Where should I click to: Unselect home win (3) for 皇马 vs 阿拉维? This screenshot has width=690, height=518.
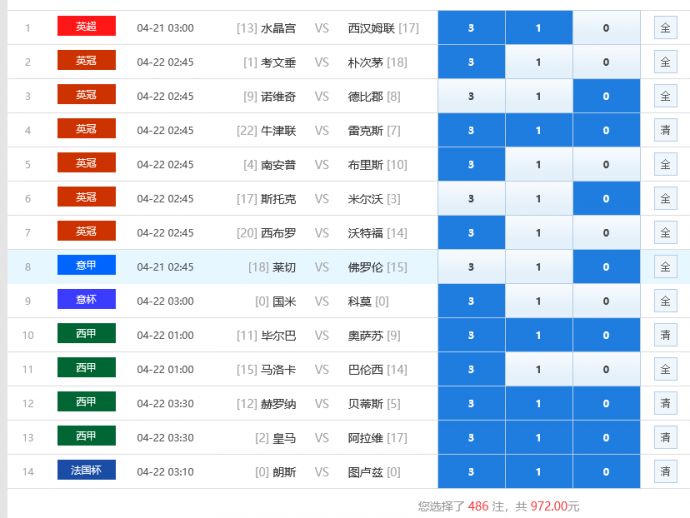pyautogui.click(x=471, y=437)
